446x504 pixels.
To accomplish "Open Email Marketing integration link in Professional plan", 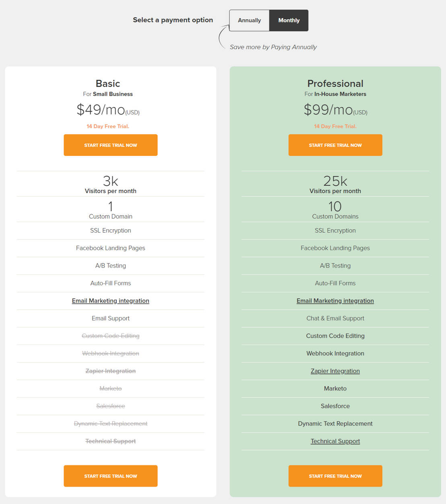I will (x=335, y=301).
